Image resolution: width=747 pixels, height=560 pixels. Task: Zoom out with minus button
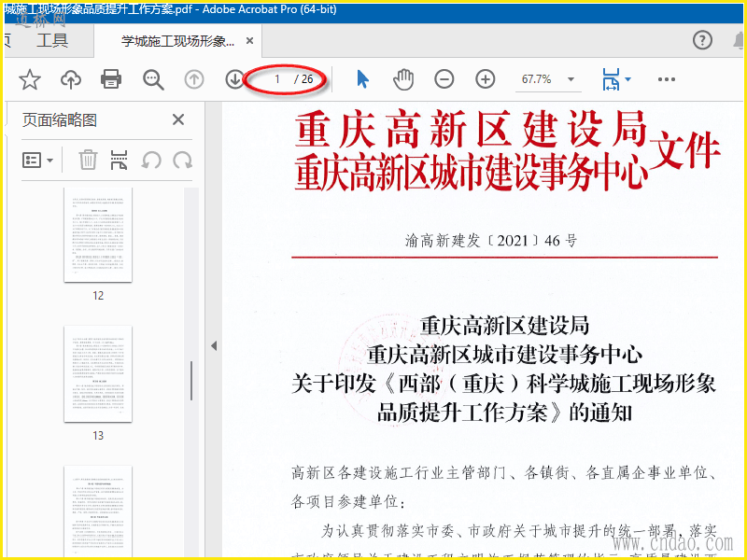coord(444,79)
